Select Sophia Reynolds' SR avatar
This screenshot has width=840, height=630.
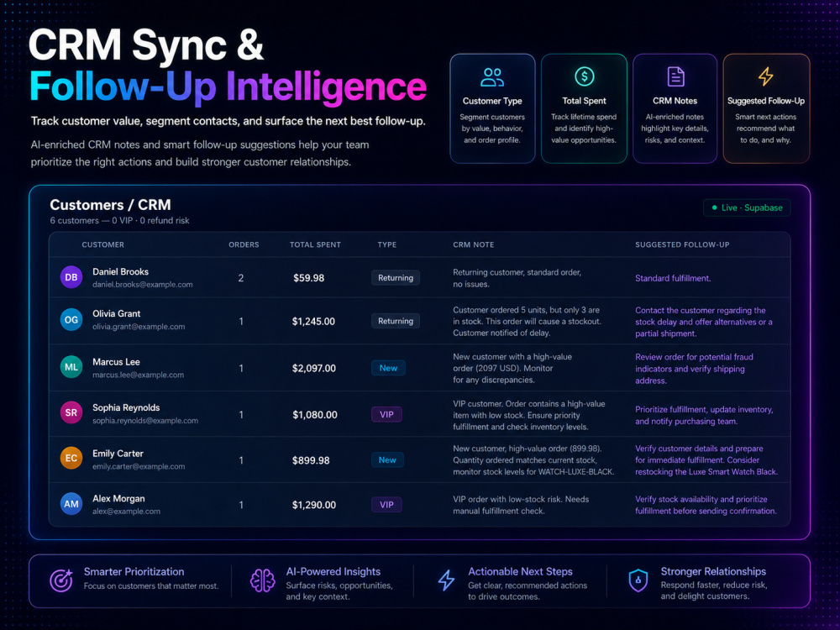tap(71, 413)
